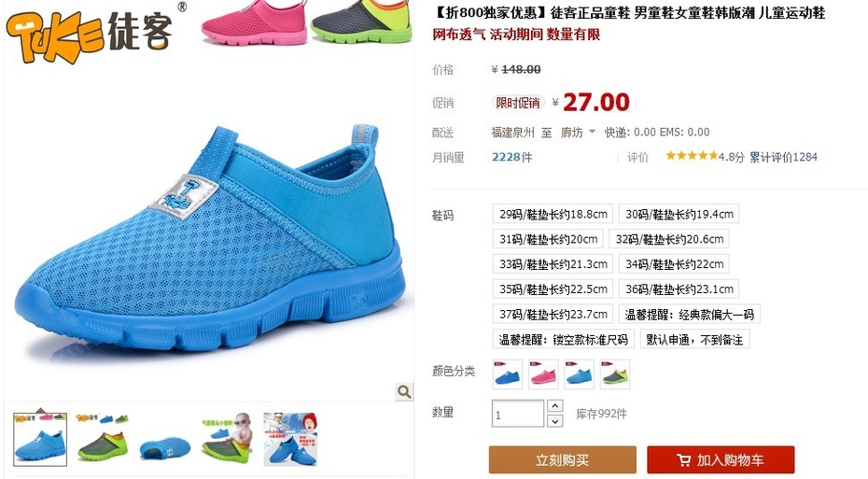The width and height of the screenshot is (868, 479).
Task: Select the grey-green shoe color swatch
Action: pyautogui.click(x=614, y=373)
